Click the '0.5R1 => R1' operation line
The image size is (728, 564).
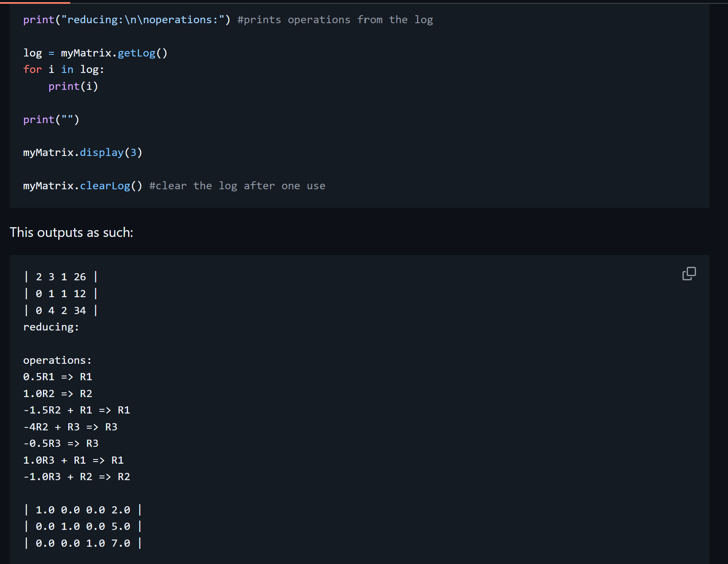pyautogui.click(x=58, y=377)
